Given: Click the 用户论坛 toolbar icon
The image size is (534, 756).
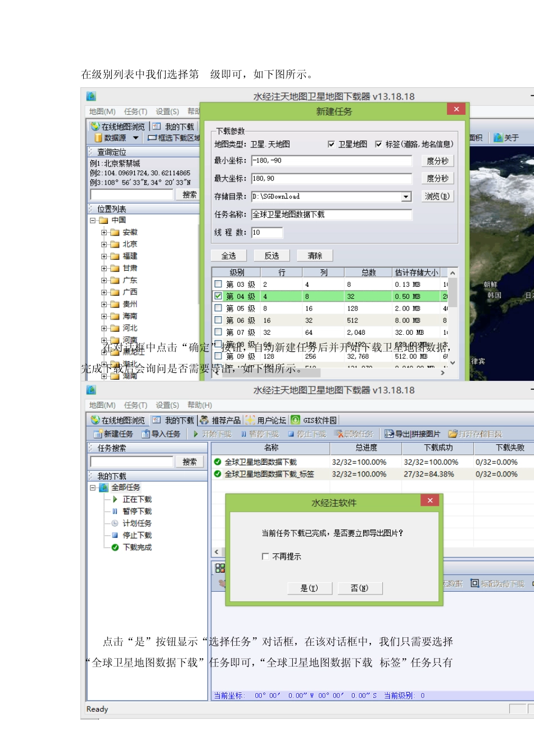Looking at the screenshot, I should point(250,420).
